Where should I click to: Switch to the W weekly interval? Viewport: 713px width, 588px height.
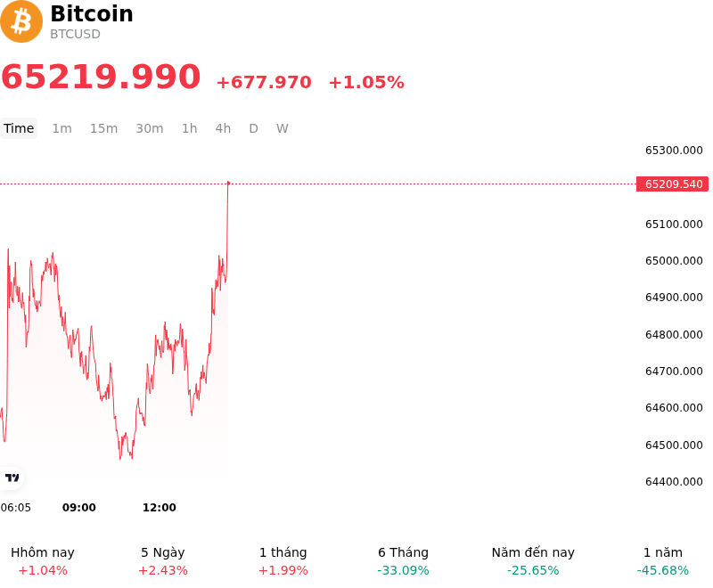click(282, 128)
